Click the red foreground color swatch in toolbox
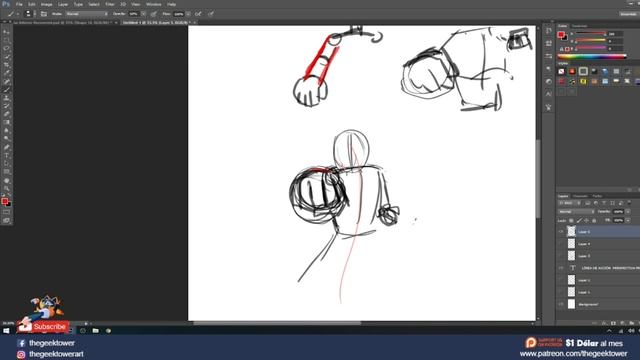640x360 pixels. (4, 201)
